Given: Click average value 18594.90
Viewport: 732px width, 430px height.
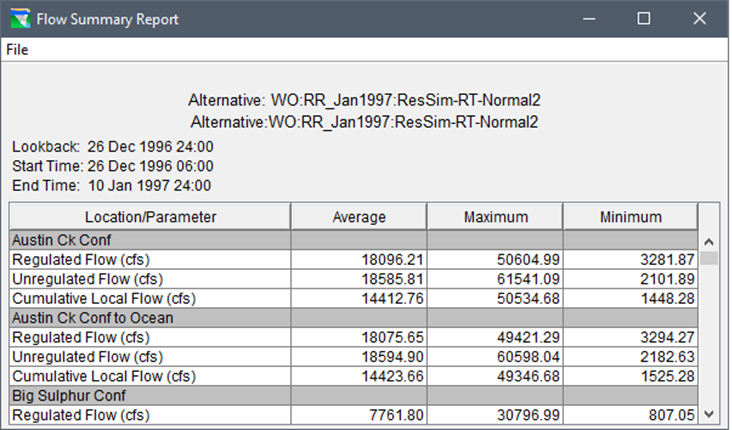Looking at the screenshot, I should pos(393,357).
